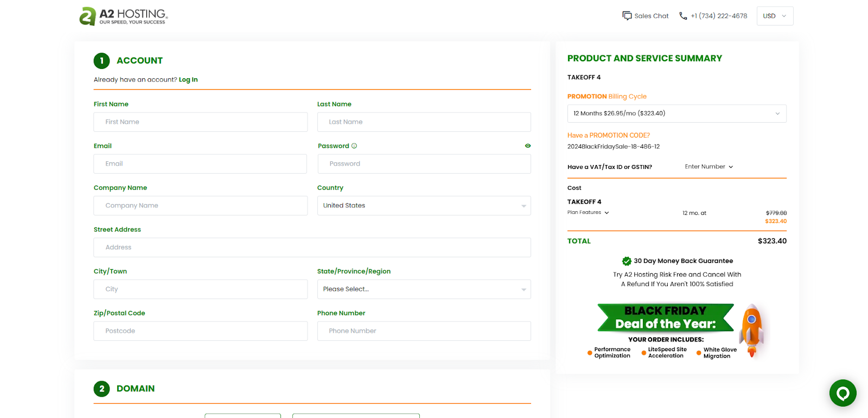The width and height of the screenshot is (868, 418).
Task: Click the A2 Hosting logo
Action: coord(124,16)
